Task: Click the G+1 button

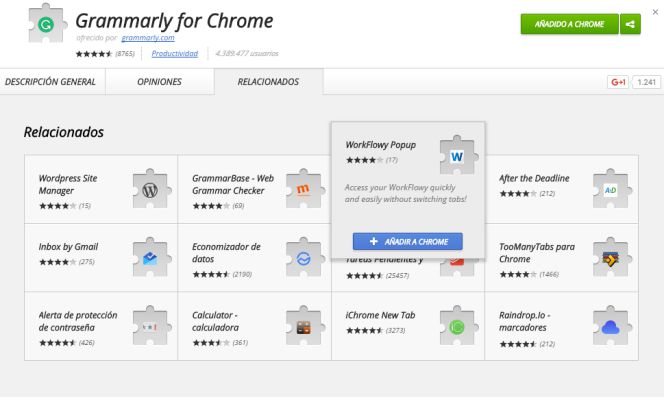Action: [618, 82]
